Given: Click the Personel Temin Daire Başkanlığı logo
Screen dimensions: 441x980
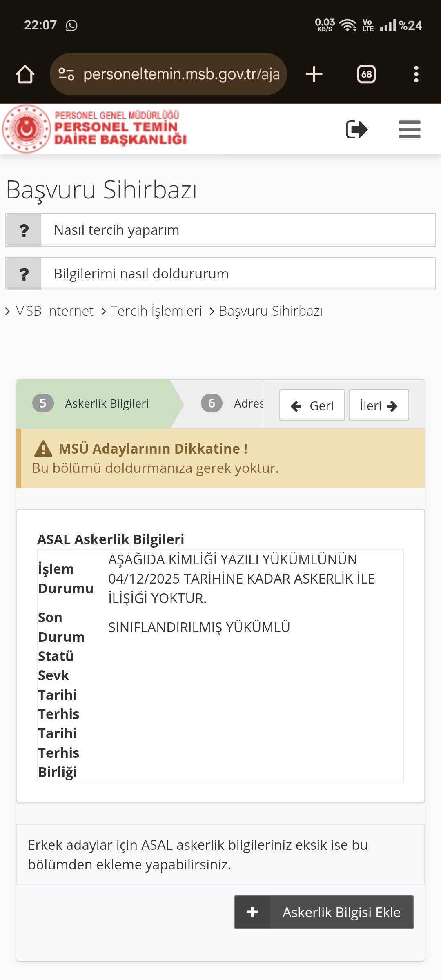Looking at the screenshot, I should (95, 129).
